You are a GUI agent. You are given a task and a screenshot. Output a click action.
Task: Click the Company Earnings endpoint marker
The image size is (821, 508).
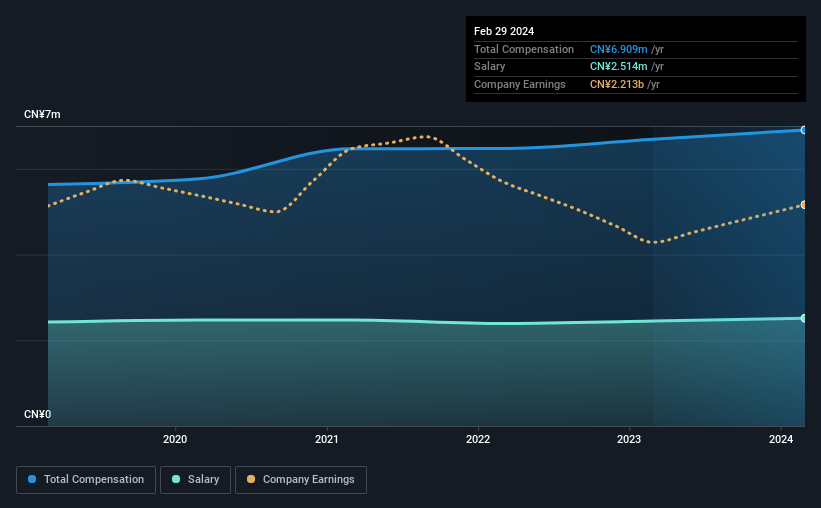pos(803,205)
